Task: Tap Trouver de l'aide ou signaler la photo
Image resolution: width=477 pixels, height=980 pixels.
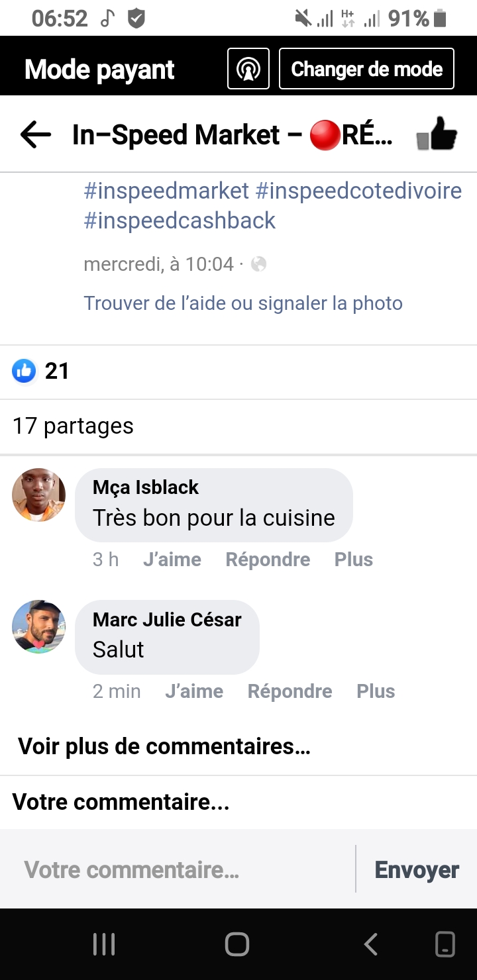Action: click(243, 303)
